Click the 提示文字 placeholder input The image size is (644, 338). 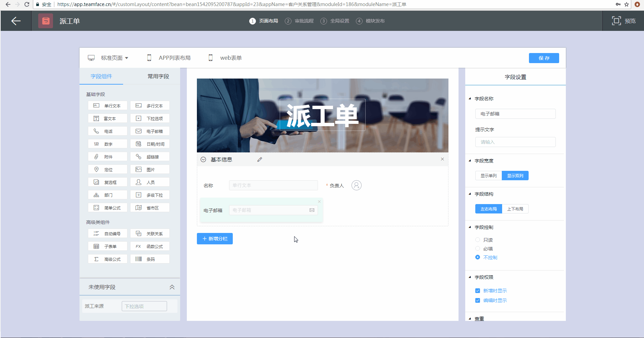(x=515, y=142)
